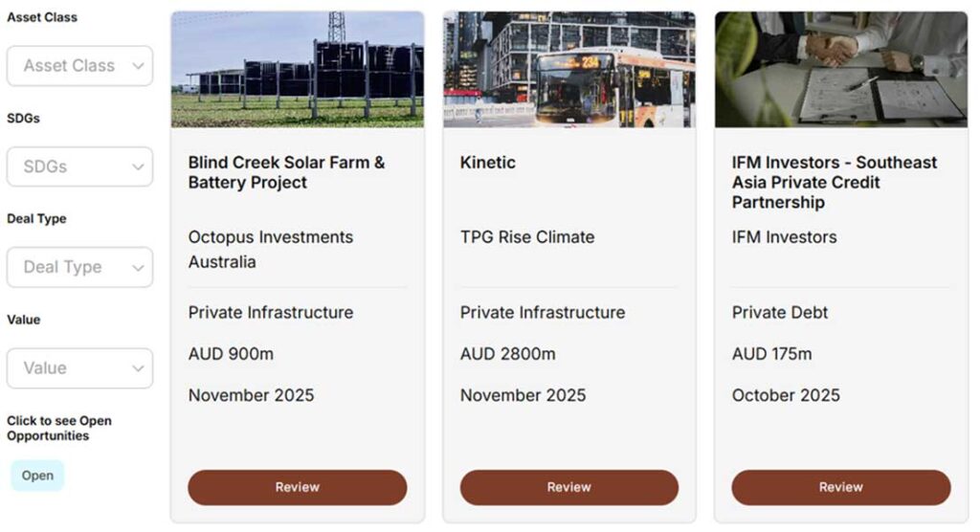The height and width of the screenshot is (532, 980).
Task: Click the Asset Class chevron arrow
Action: click(x=138, y=66)
